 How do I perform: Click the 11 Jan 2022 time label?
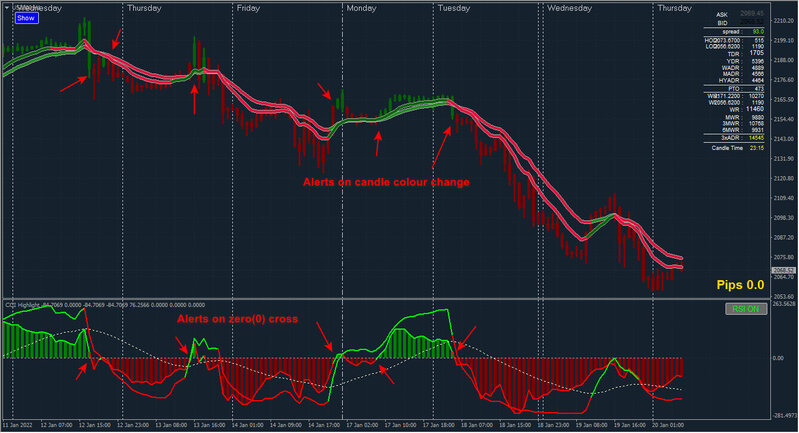pyautogui.click(x=17, y=425)
